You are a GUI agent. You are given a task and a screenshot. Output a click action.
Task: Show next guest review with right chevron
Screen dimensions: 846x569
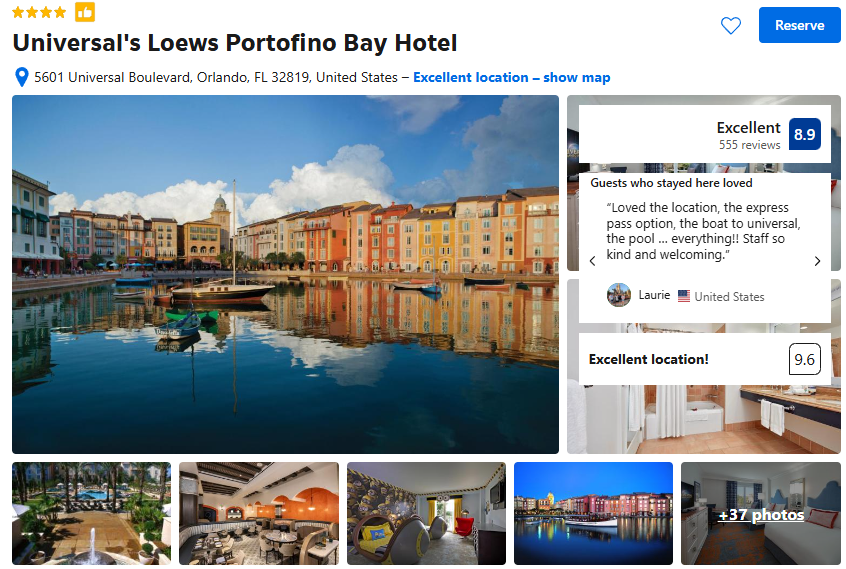pos(817,261)
